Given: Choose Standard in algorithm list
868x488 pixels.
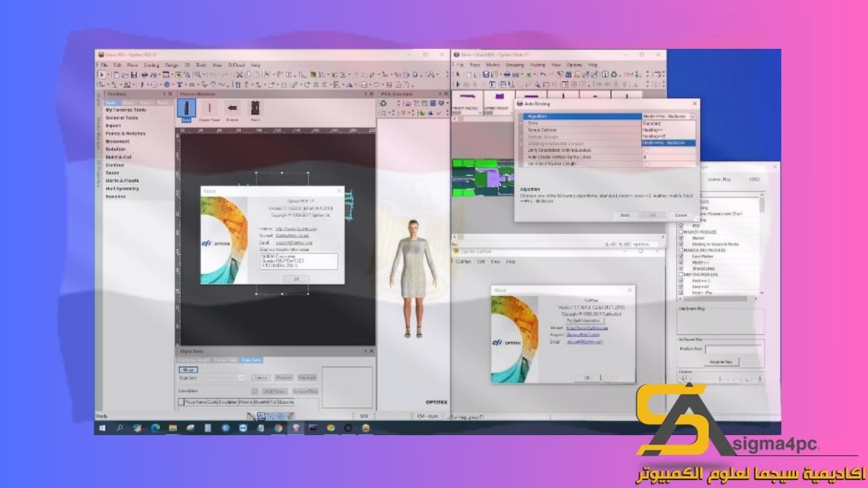Looking at the screenshot, I should pos(668,123).
